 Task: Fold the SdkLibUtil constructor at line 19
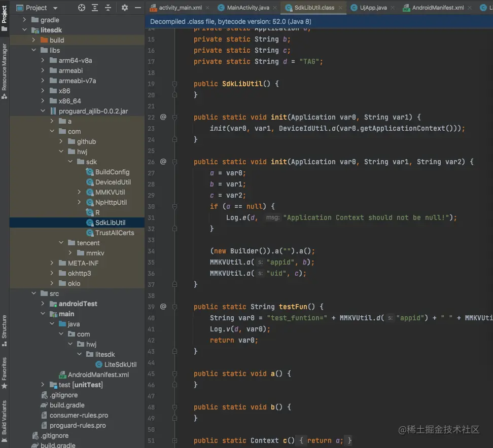tap(174, 84)
